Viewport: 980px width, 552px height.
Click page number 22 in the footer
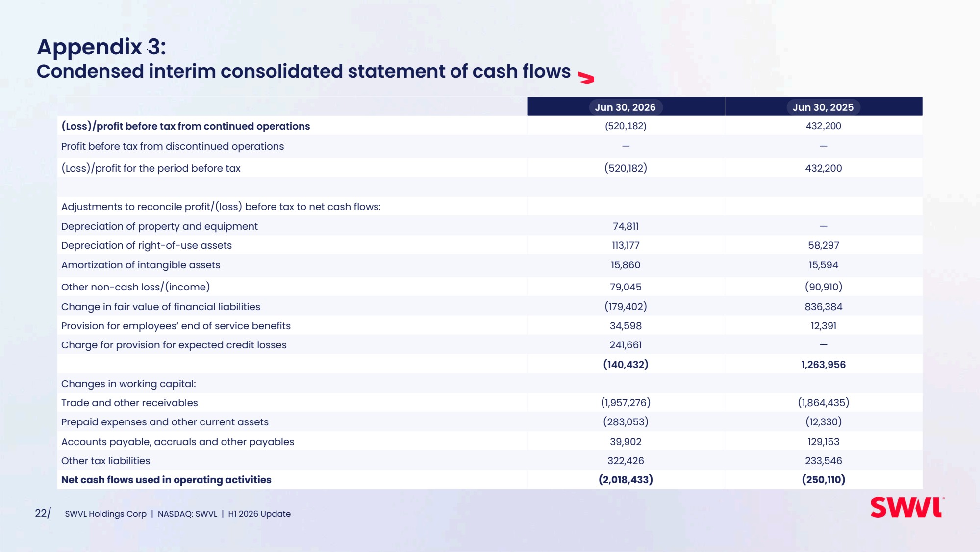[43, 513]
